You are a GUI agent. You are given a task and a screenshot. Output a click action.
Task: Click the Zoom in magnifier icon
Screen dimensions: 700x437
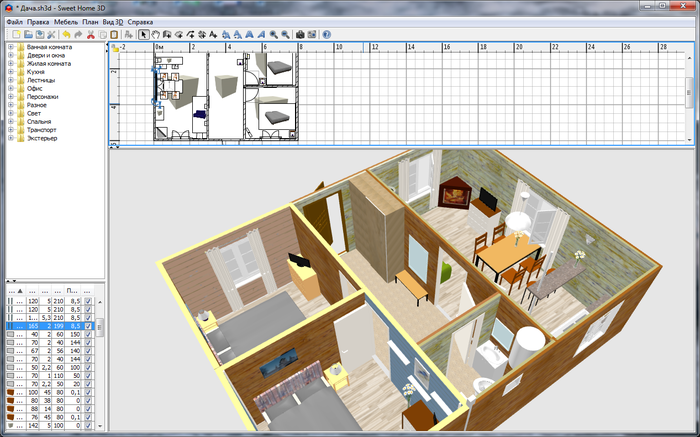(x=274, y=34)
